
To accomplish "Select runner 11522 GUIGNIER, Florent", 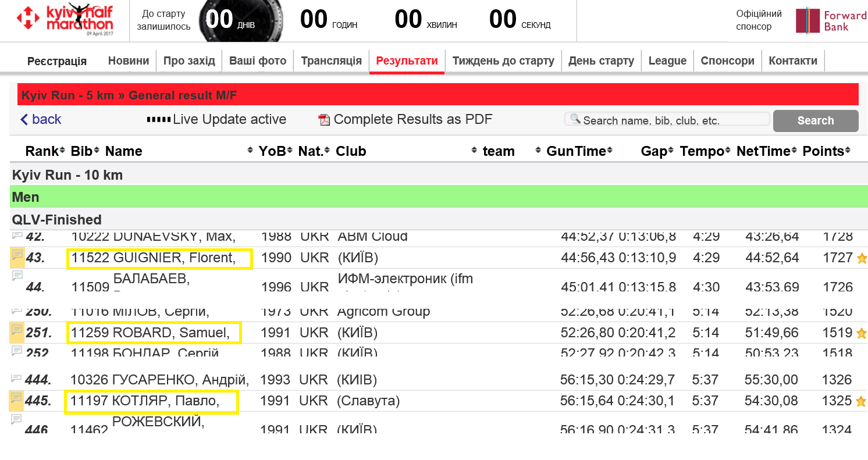I will point(160,258).
